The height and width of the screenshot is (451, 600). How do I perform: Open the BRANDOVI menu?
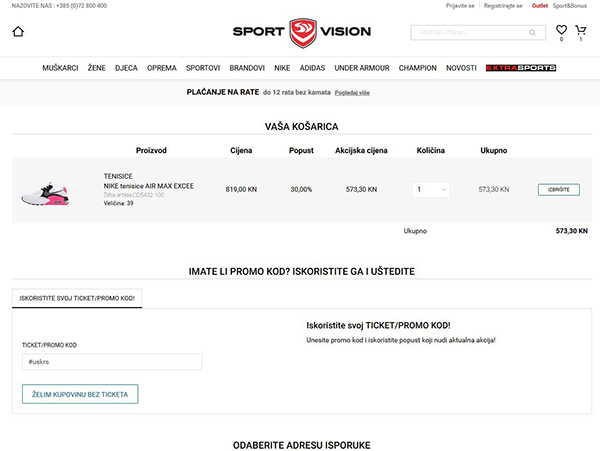click(x=247, y=68)
